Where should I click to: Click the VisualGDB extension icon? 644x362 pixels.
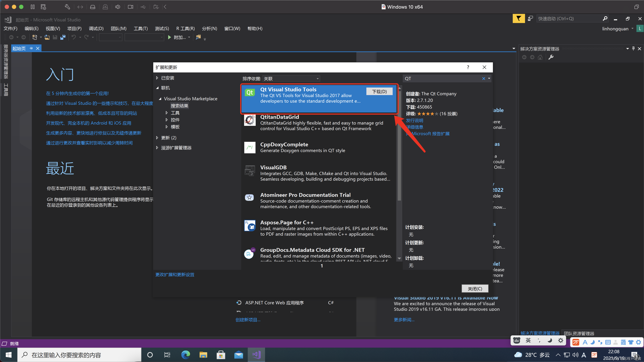pos(250,171)
